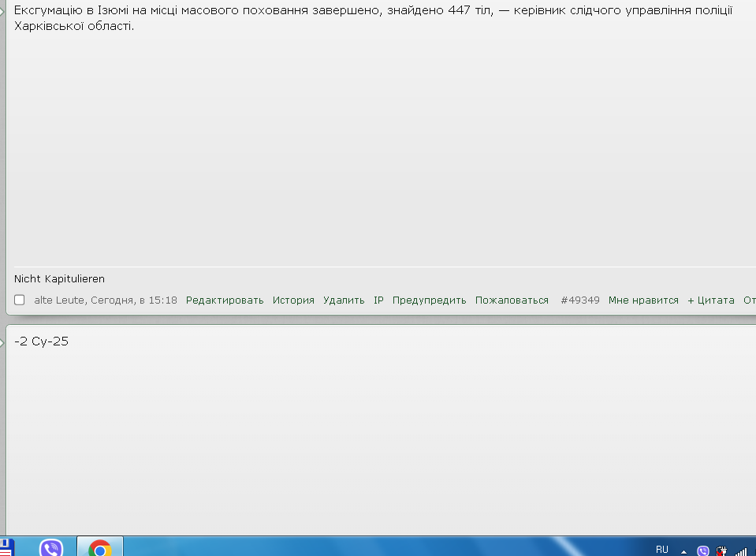756x556 pixels.
Task: Click the Viber tray icon
Action: [703, 550]
